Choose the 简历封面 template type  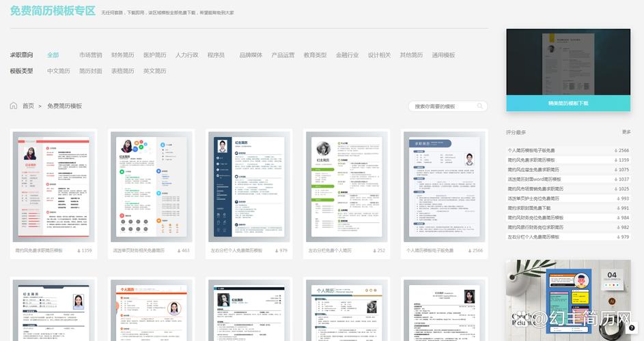click(x=90, y=71)
